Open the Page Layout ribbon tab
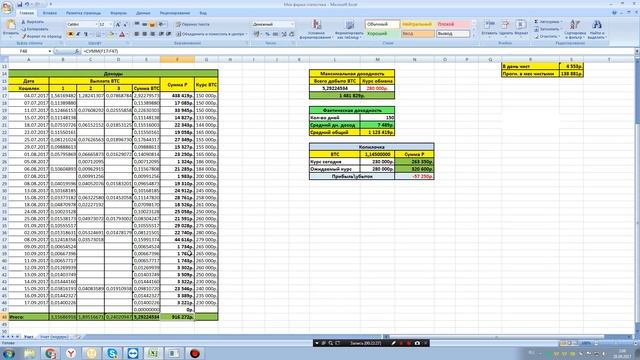Viewport: 640px width, 360px height. (x=83, y=13)
